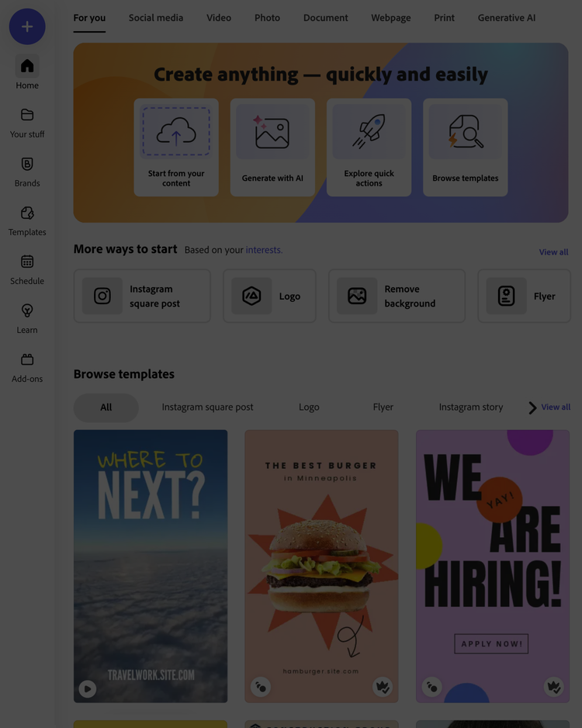Open the Learn lightbulb icon
The height and width of the screenshot is (728, 582).
[27, 310]
